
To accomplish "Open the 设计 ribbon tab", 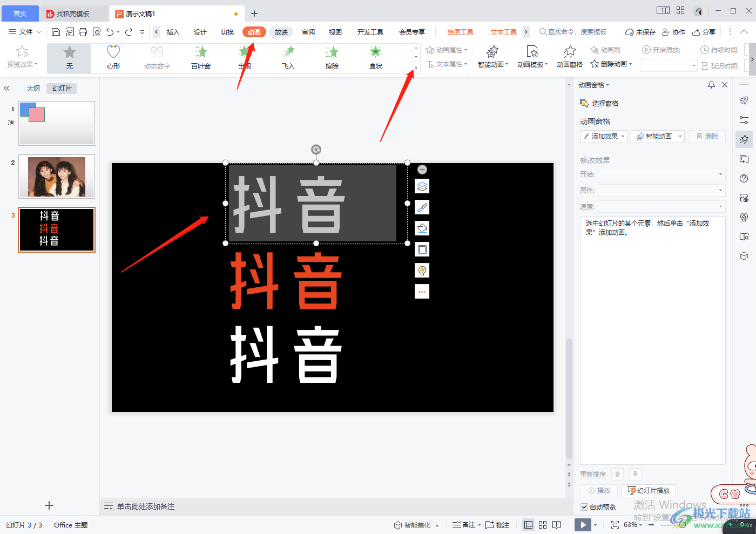I will 200,32.
